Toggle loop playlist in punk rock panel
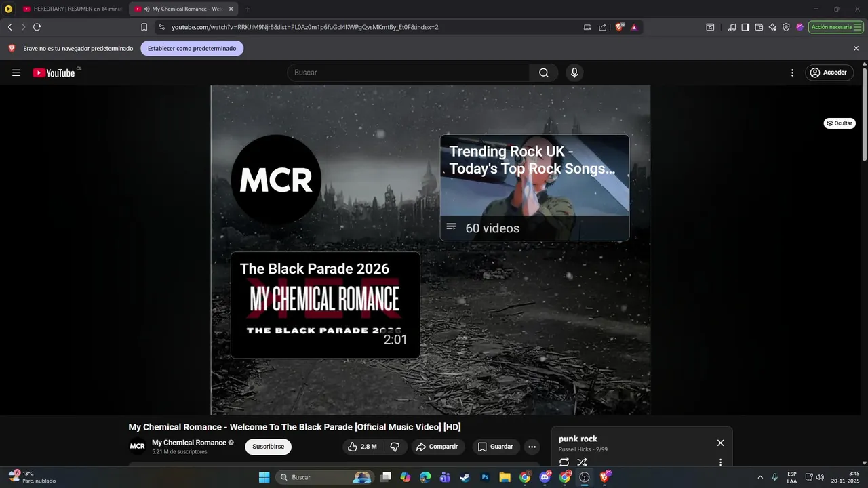The image size is (868, 488). (x=564, y=462)
